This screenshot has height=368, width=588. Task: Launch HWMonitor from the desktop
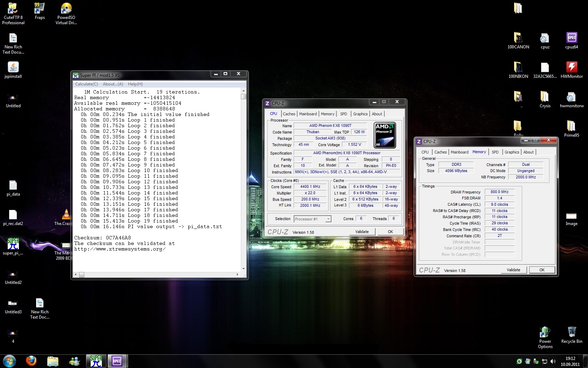(572, 70)
